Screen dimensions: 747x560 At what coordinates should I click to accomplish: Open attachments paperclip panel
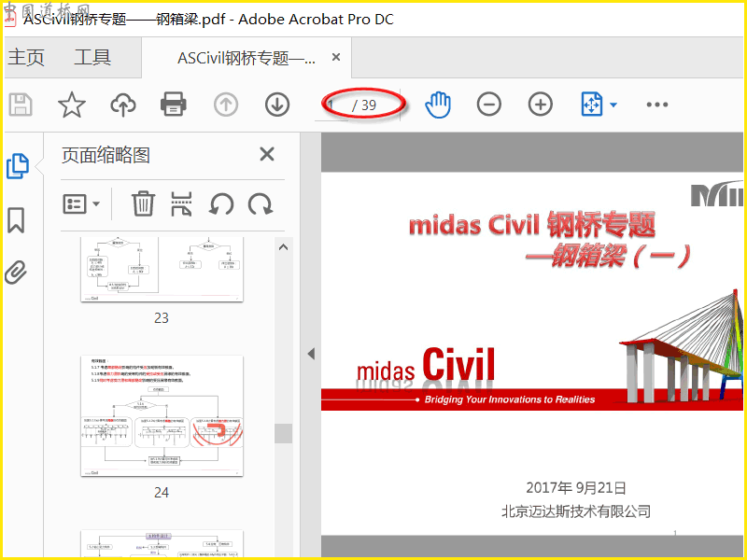tap(16, 273)
